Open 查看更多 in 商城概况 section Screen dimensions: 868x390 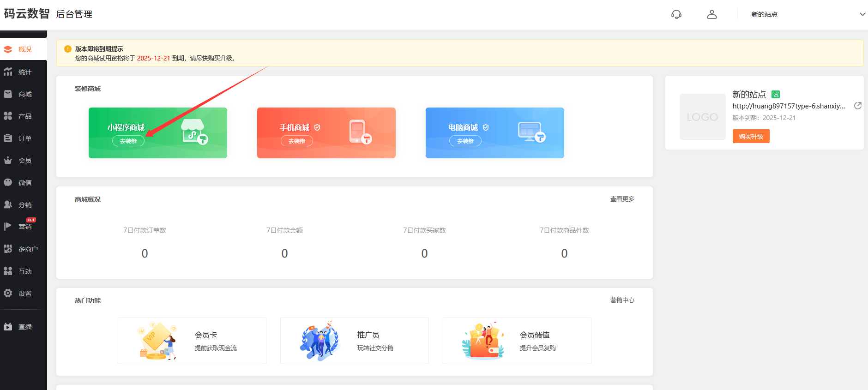(x=622, y=199)
